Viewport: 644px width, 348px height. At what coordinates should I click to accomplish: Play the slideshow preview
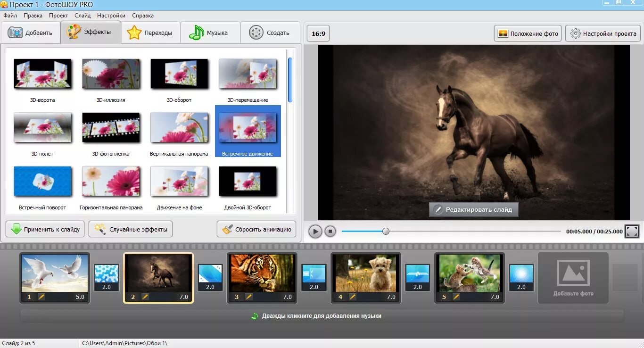(x=315, y=231)
